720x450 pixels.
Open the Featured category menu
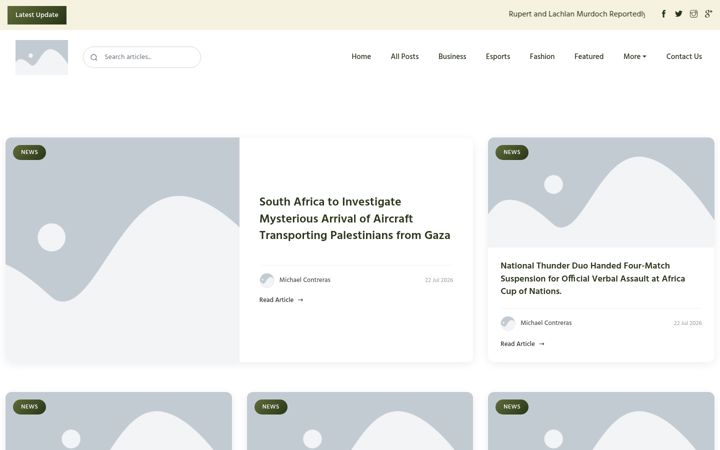point(589,56)
